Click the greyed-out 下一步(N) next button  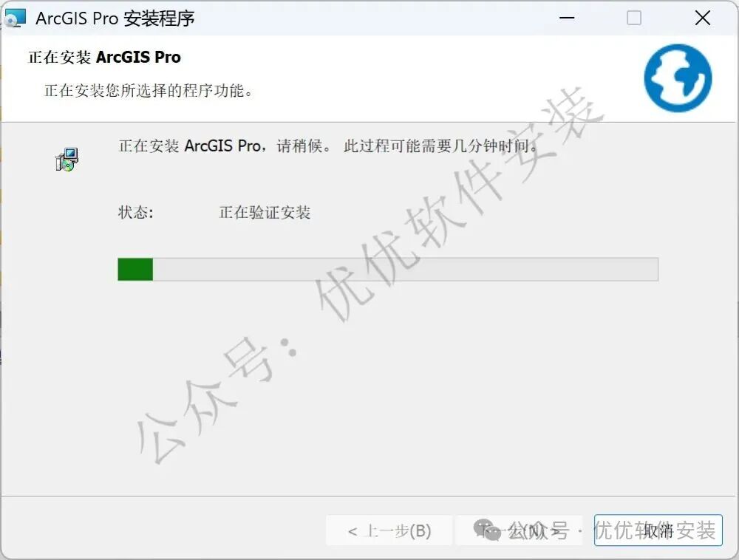pos(520,530)
